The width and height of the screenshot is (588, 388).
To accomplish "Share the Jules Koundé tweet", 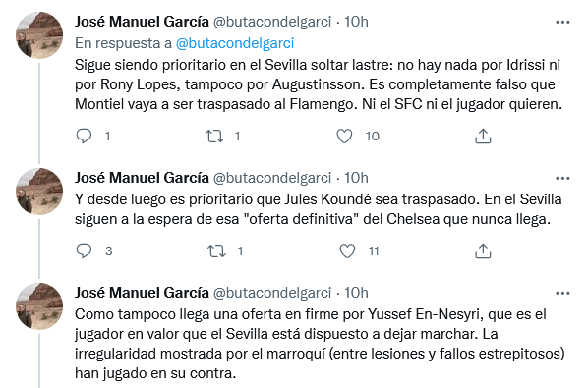I will pos(483,250).
